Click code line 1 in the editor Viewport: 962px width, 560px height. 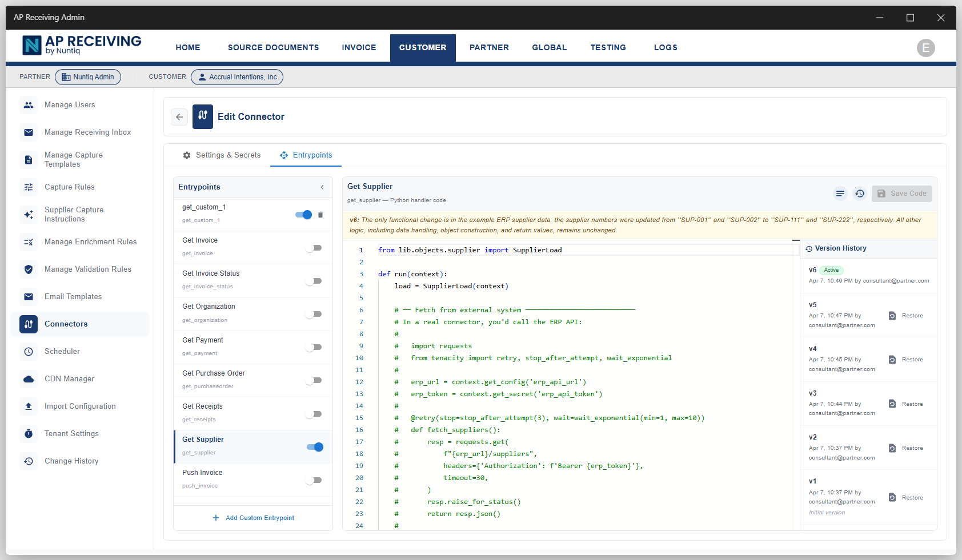[470, 250]
